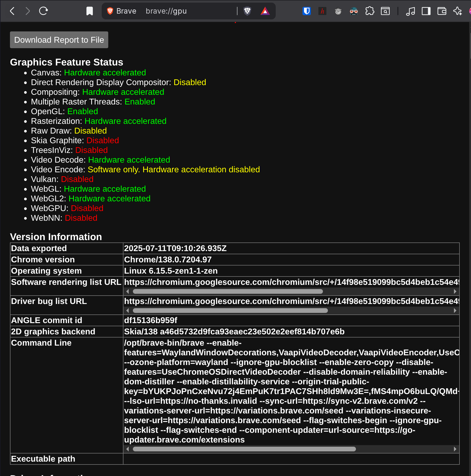Open the Violentmonkey monkey extension icon
The width and height of the screenshot is (471, 476).
(338, 11)
